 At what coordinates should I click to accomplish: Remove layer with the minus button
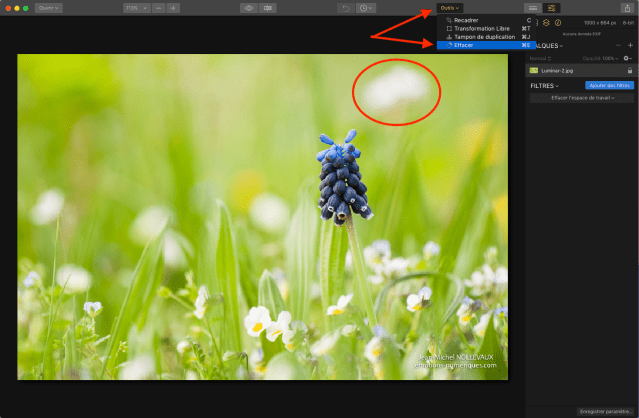coord(618,45)
